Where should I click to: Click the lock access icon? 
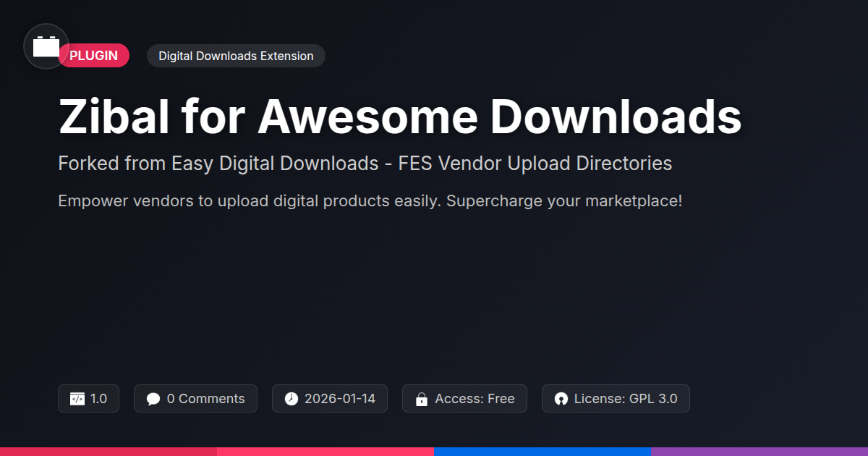[x=422, y=399]
